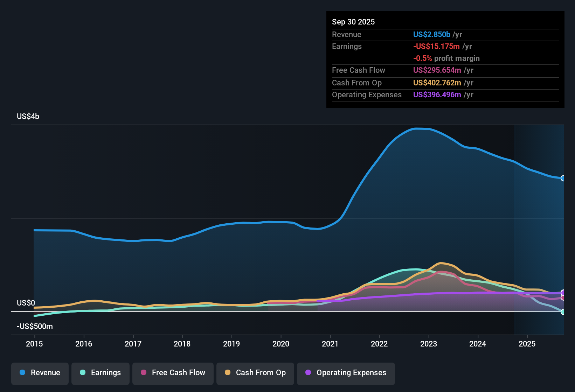Toggle the Revenue series visibility
Screen dimensions: 575x392
pos(40,373)
